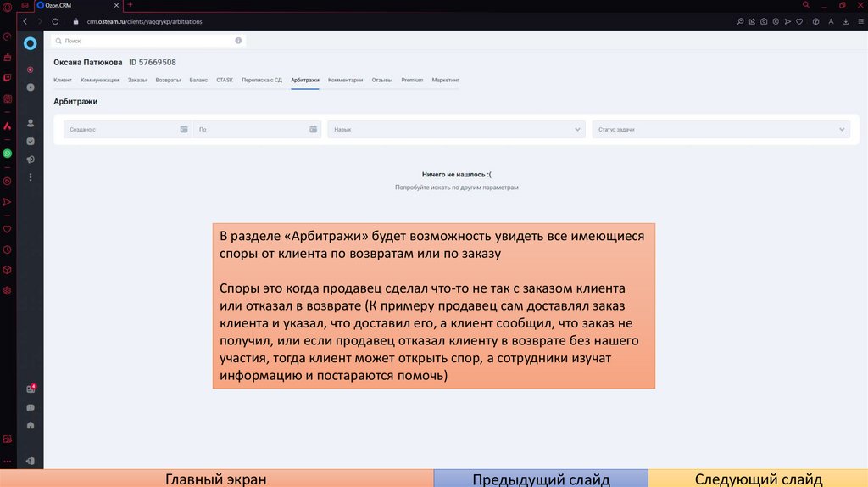Click the house icon in CRM sidebar
The image size is (868, 487).
click(31, 426)
